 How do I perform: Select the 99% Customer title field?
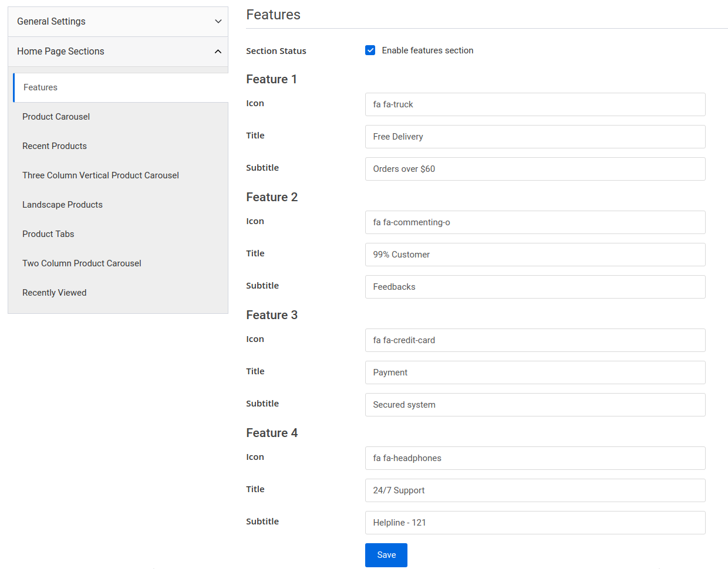pos(535,255)
